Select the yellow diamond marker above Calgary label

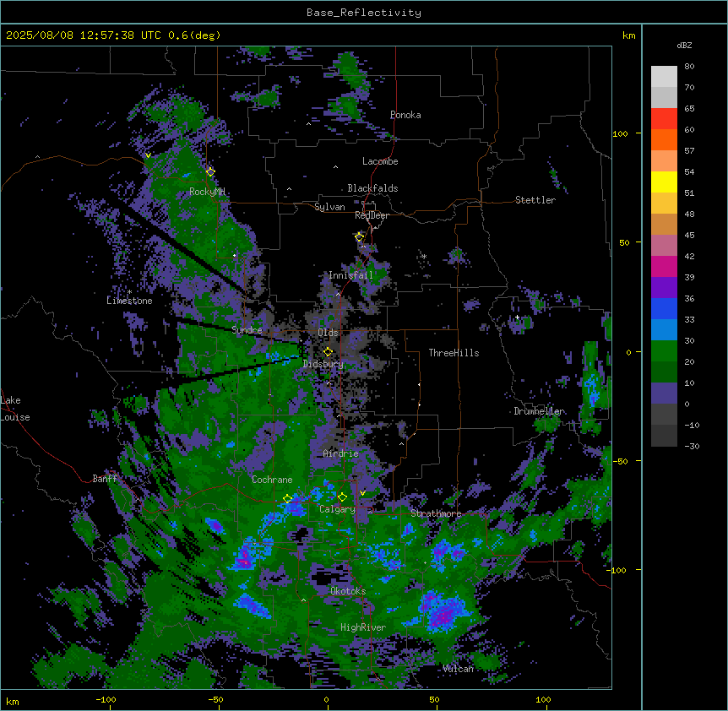[x=342, y=497]
